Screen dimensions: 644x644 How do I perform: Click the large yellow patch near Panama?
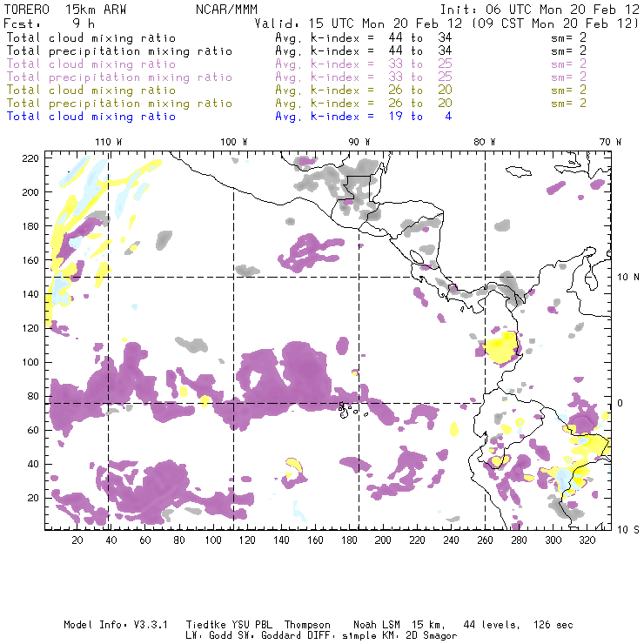coord(501,348)
